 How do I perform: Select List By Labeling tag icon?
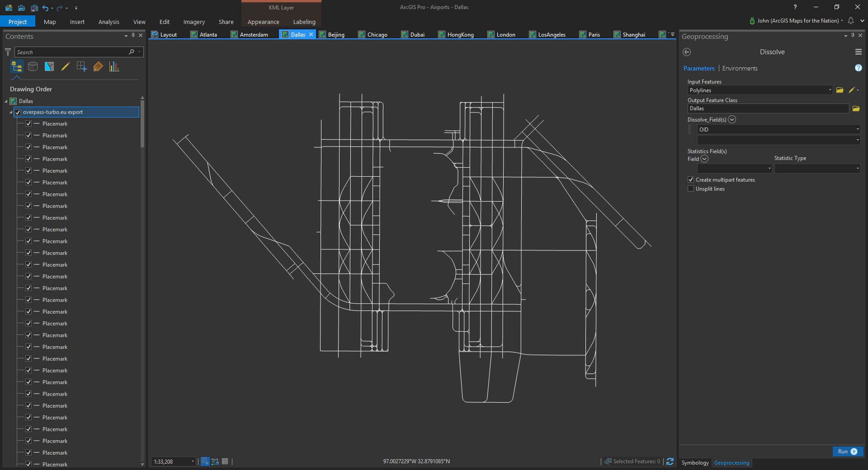(98, 67)
